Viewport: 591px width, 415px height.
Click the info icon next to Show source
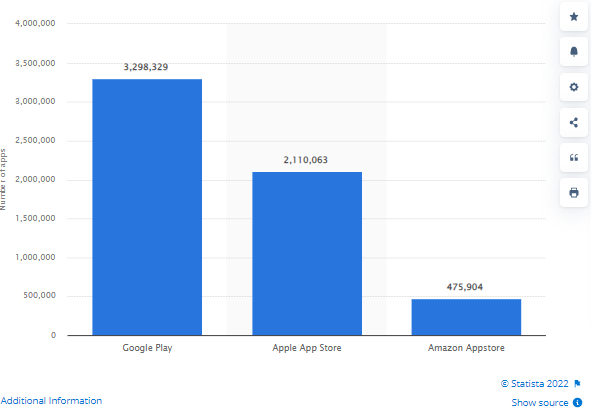[x=577, y=403]
